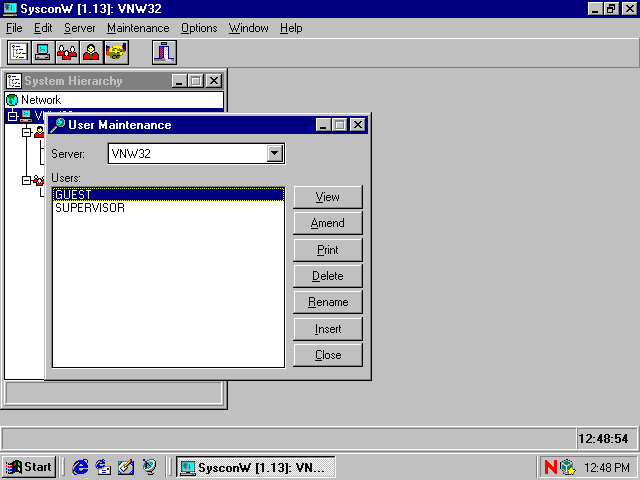Image resolution: width=640 pixels, height=480 pixels.
Task: Open the Windows Start menu
Action: tap(29, 467)
